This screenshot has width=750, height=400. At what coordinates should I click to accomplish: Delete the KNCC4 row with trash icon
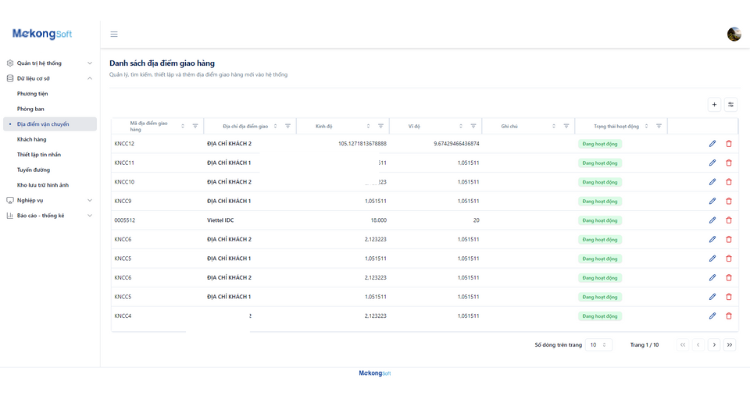728,316
